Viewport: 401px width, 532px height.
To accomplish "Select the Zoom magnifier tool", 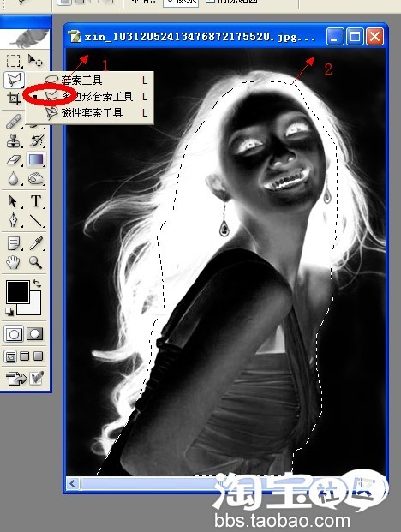I will point(36,262).
